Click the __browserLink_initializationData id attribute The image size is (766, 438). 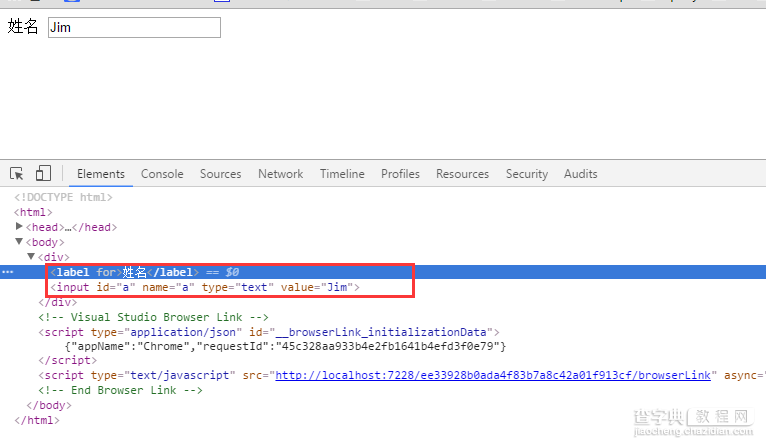(371, 332)
